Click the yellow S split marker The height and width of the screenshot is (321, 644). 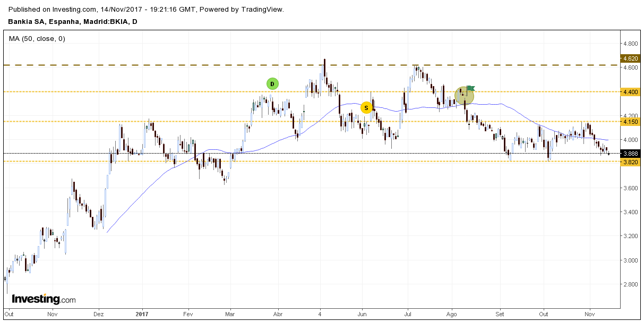(x=366, y=107)
